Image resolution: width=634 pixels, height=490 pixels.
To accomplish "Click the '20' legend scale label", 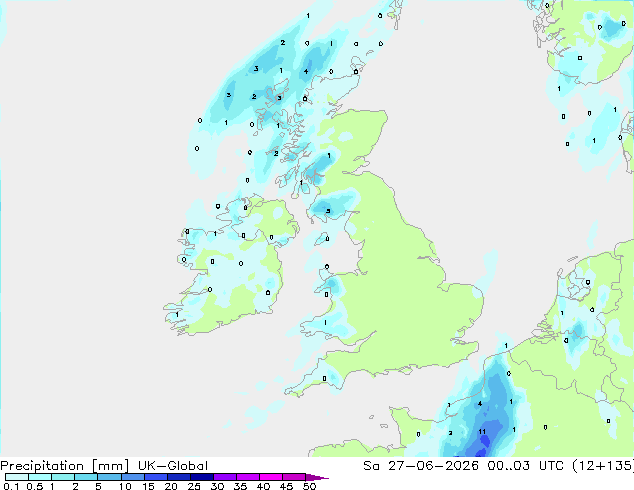I will pyautogui.click(x=171, y=486).
